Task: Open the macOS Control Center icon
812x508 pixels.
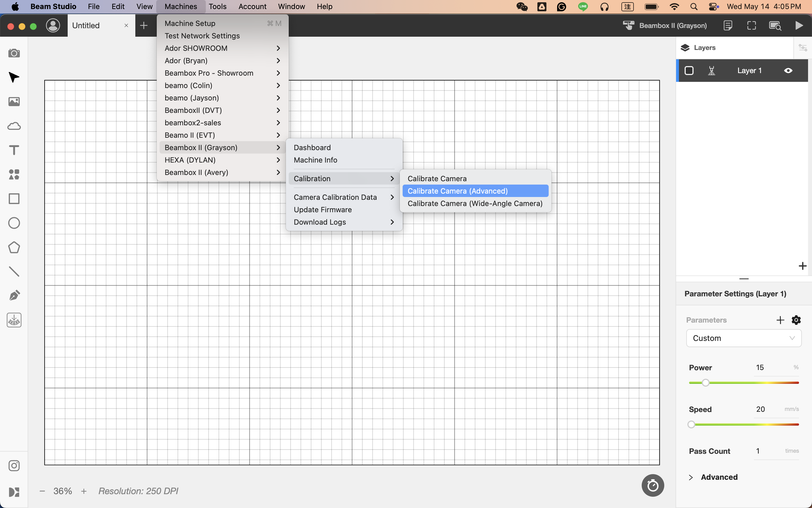Action: click(x=713, y=6)
